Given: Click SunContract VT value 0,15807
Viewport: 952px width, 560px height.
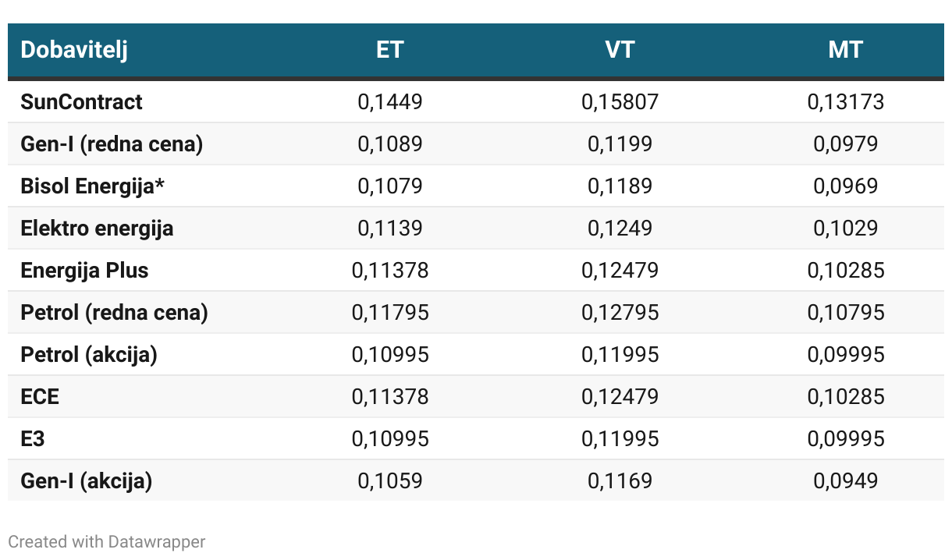Looking at the screenshot, I should pos(620,102).
